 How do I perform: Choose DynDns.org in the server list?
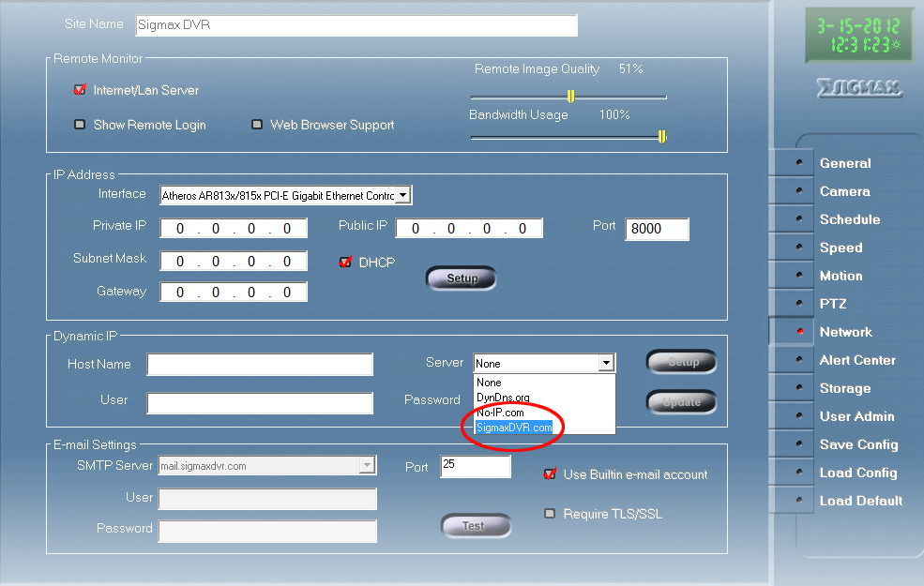point(503,398)
